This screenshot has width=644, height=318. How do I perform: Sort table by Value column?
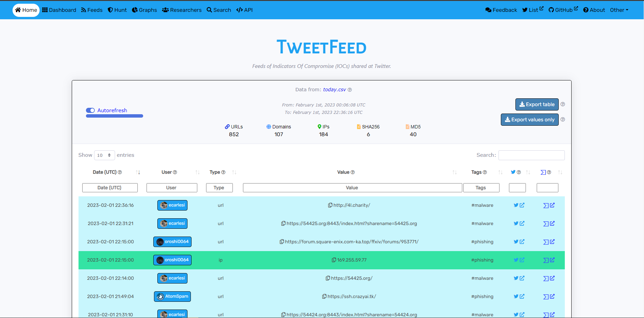pyautogui.click(x=454, y=172)
